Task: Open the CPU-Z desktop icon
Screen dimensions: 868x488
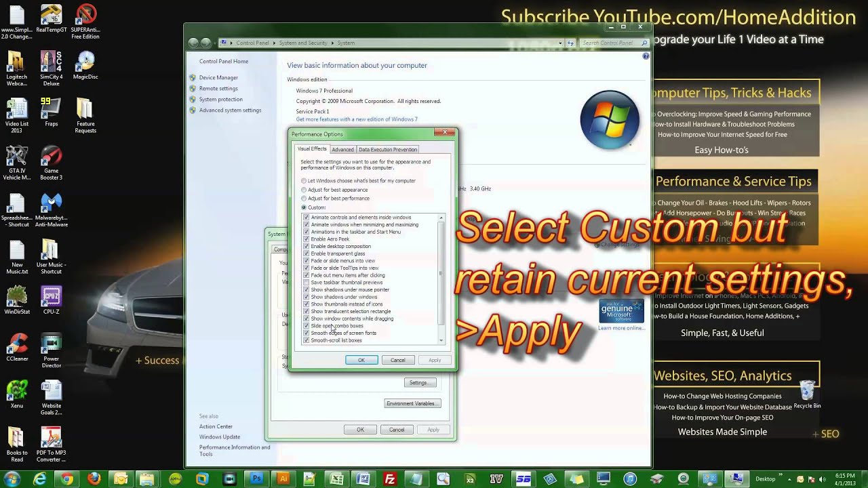Action: 52,300
